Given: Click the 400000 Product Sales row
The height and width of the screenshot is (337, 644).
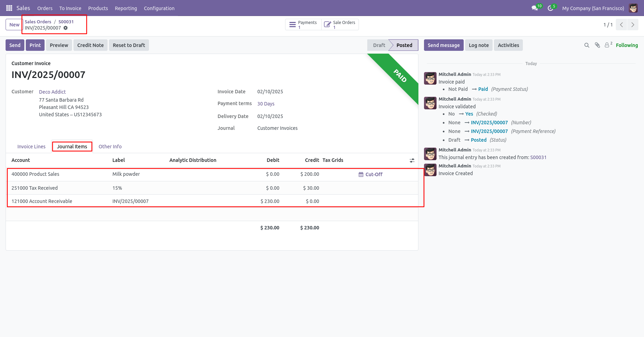Looking at the screenshot, I should point(212,174).
